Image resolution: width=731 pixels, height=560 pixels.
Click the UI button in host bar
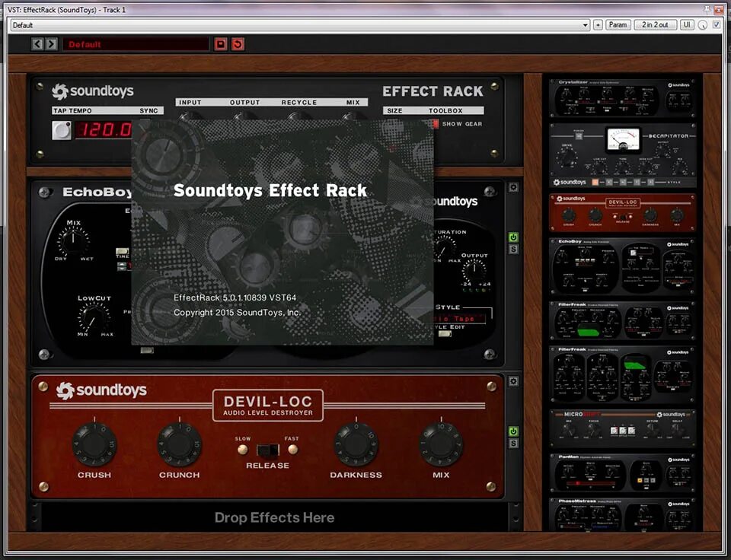pos(687,25)
